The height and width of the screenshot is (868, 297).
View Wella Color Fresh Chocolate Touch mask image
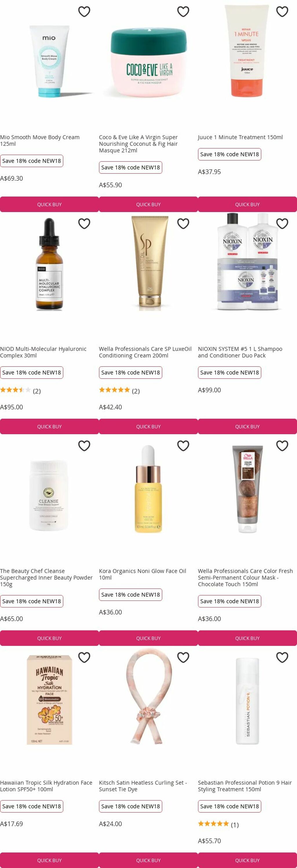pyautogui.click(x=247, y=489)
